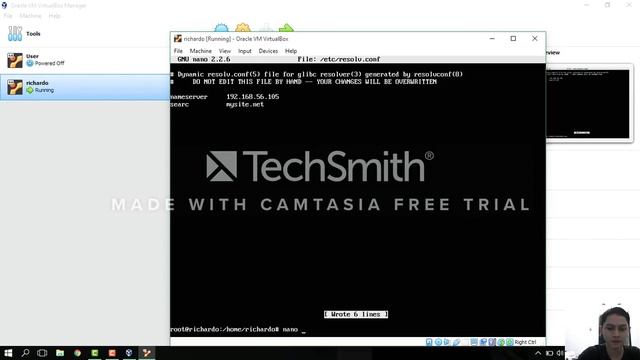Maximize the richardo VM window
The image size is (640, 360).
(x=513, y=38)
